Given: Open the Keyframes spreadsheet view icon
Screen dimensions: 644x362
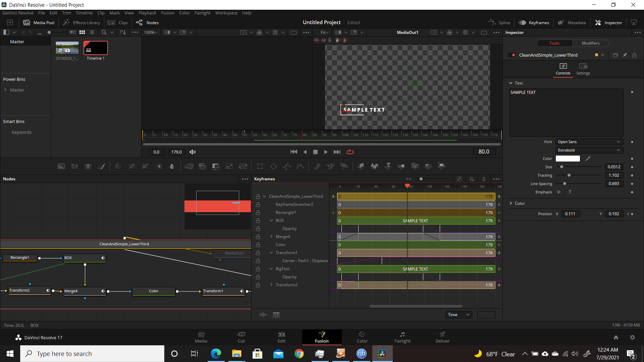Looking at the screenshot, I should click(x=276, y=315).
